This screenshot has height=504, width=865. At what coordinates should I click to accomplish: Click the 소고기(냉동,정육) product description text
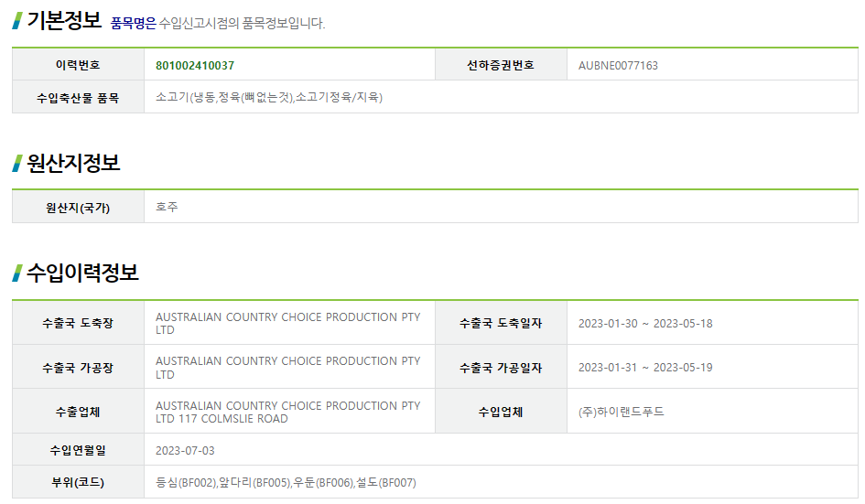(x=269, y=97)
